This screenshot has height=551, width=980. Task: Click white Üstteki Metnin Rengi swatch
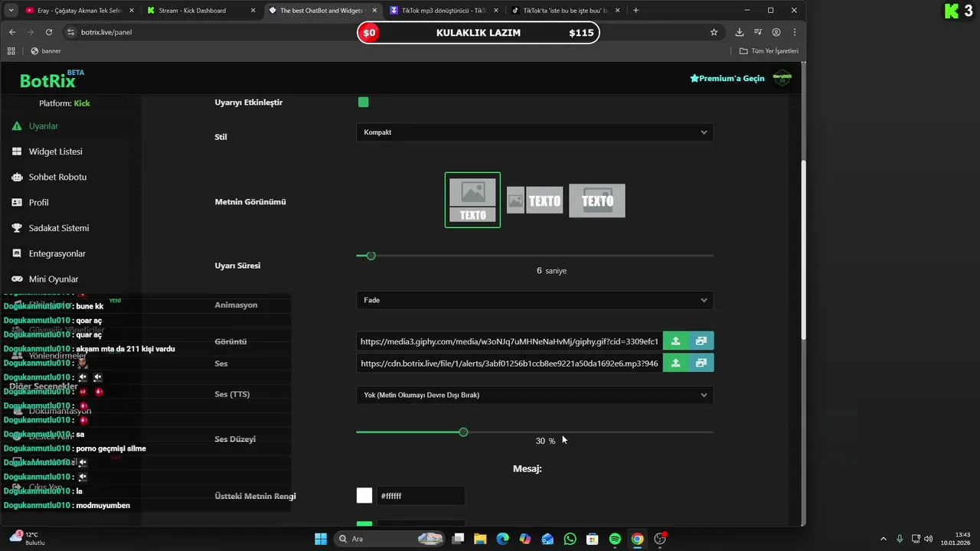(364, 496)
